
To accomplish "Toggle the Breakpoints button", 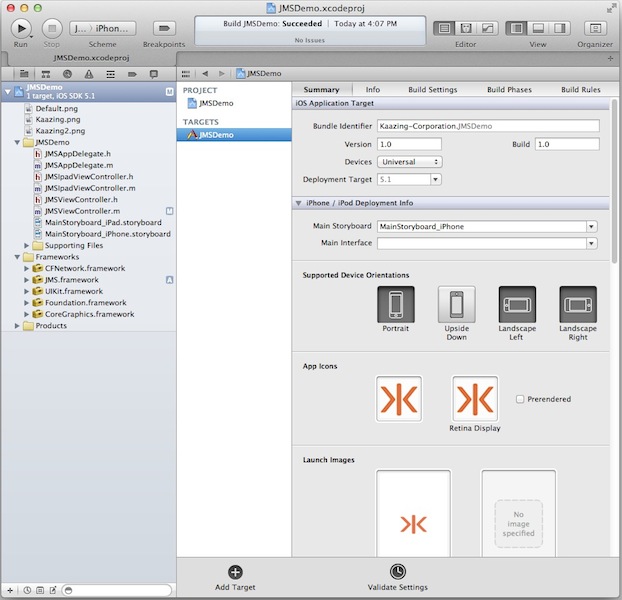I will (x=164, y=28).
